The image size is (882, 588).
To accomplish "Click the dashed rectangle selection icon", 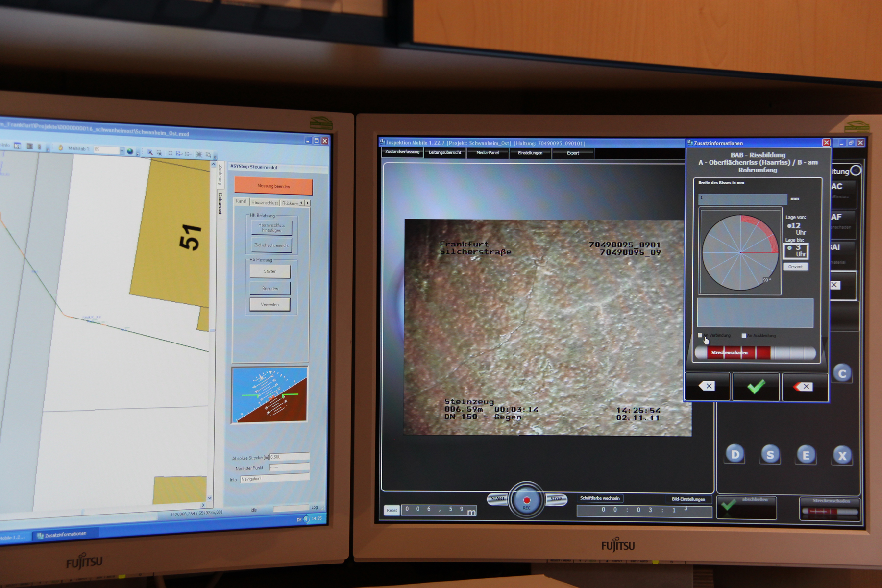I will [170, 153].
